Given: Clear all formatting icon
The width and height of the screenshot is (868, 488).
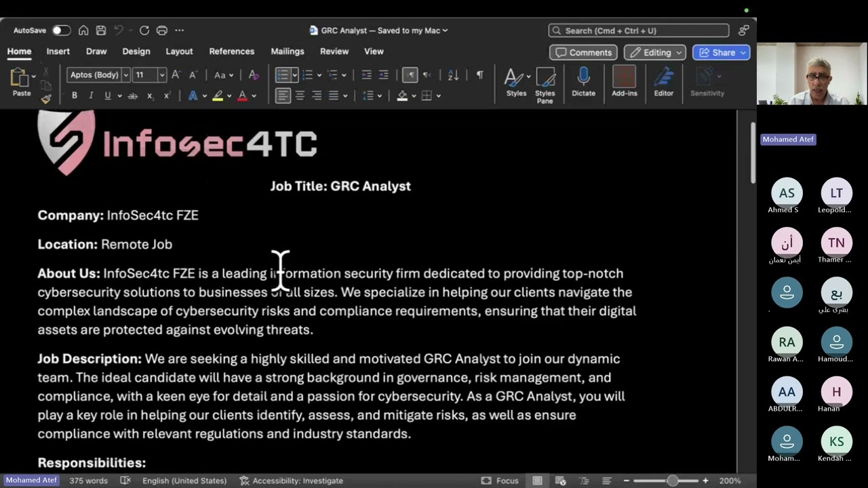Looking at the screenshot, I should pyautogui.click(x=253, y=75).
